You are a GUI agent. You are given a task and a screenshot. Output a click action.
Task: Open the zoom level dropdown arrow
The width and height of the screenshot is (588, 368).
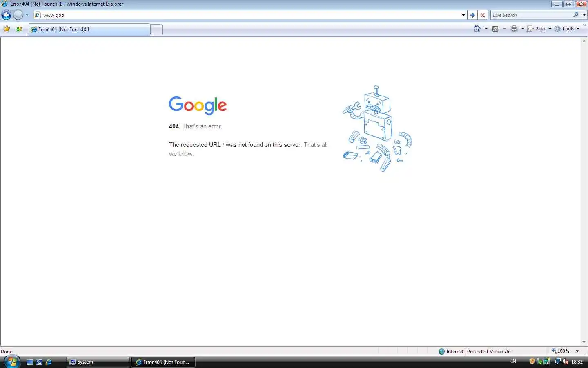(x=577, y=351)
